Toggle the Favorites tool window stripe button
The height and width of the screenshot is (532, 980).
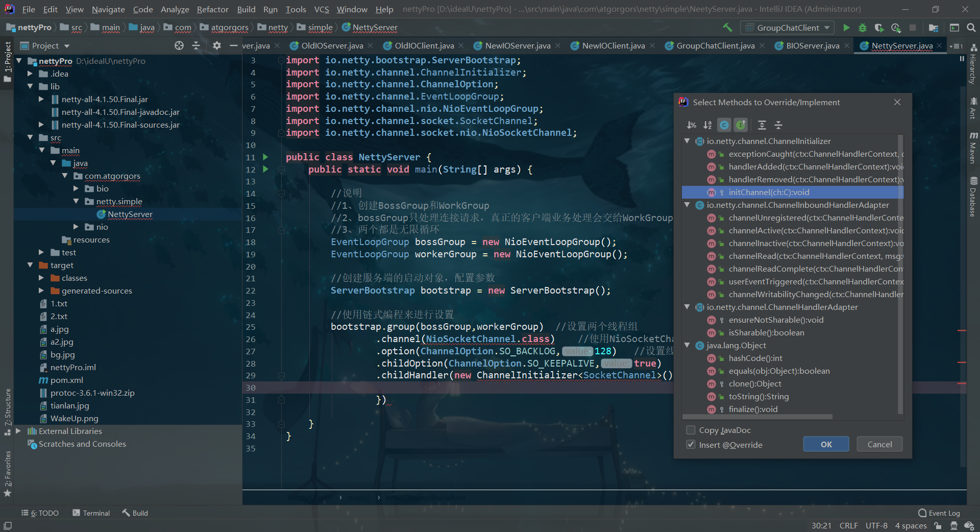tap(7, 474)
